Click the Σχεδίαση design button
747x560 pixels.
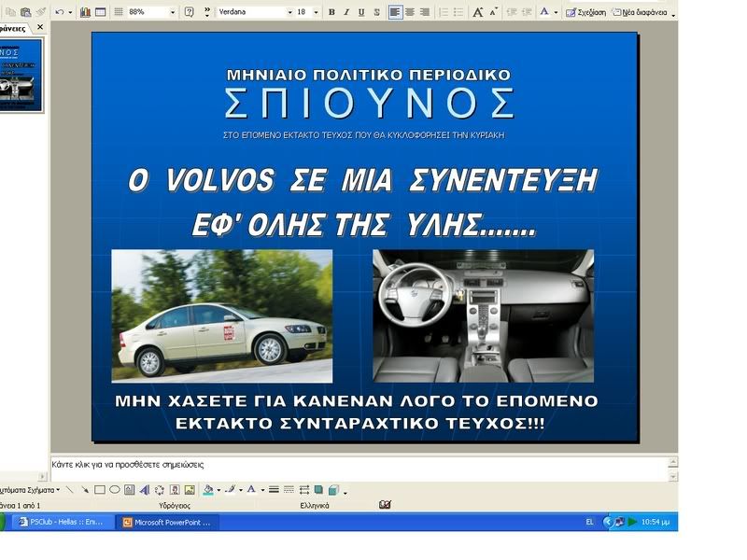click(585, 12)
